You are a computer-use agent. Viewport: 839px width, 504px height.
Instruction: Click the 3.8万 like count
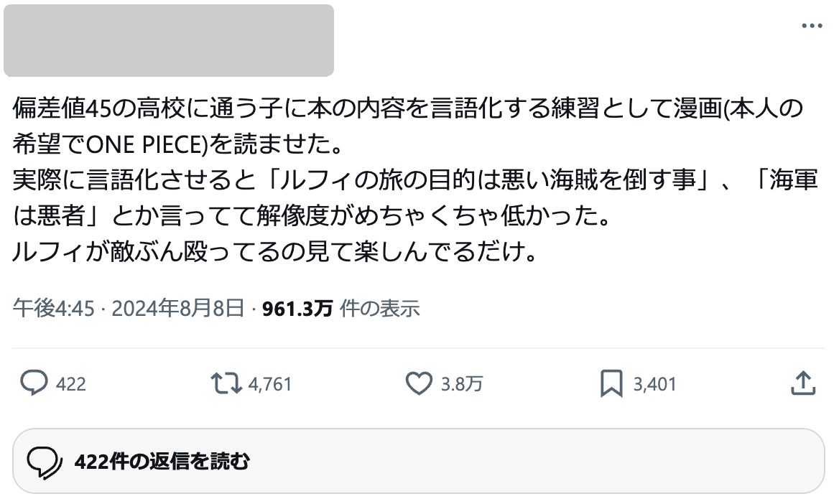pos(461,384)
